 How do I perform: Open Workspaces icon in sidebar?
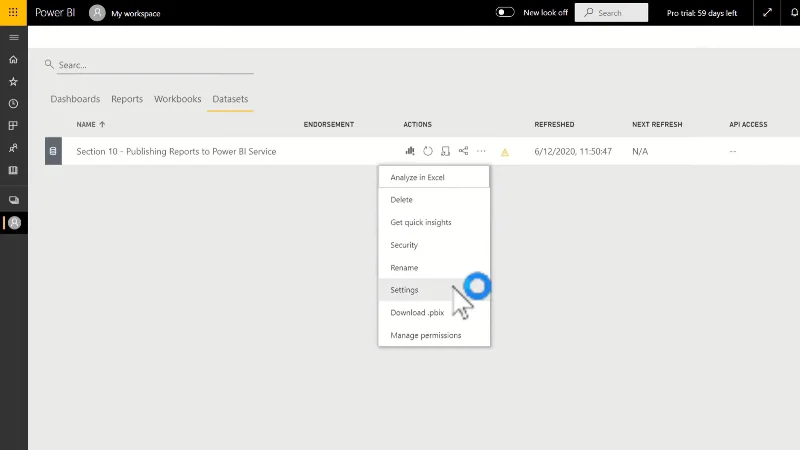click(x=14, y=200)
